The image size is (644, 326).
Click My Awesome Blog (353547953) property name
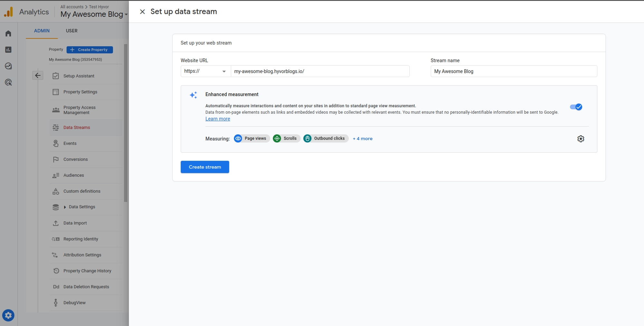[x=75, y=60]
